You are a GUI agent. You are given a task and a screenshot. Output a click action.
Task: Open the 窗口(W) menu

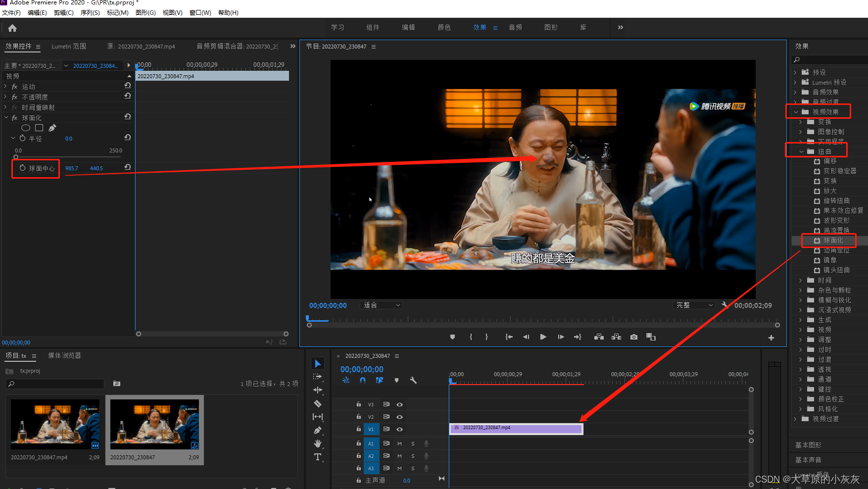[200, 12]
